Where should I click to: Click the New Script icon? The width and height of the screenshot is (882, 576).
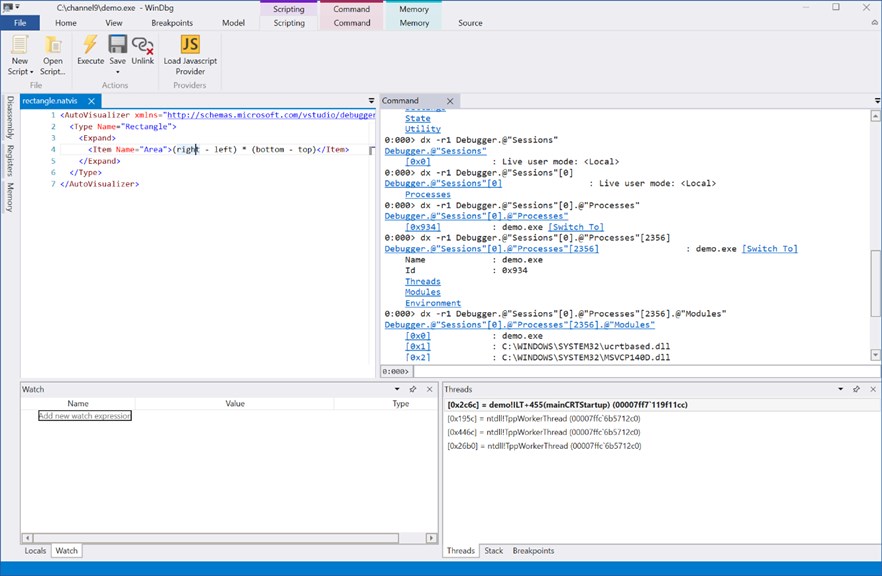tap(20, 55)
